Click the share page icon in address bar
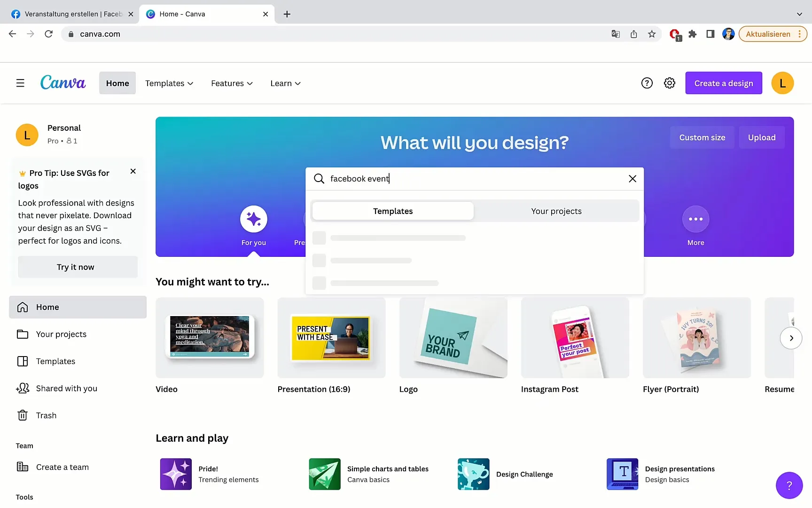 634,34
